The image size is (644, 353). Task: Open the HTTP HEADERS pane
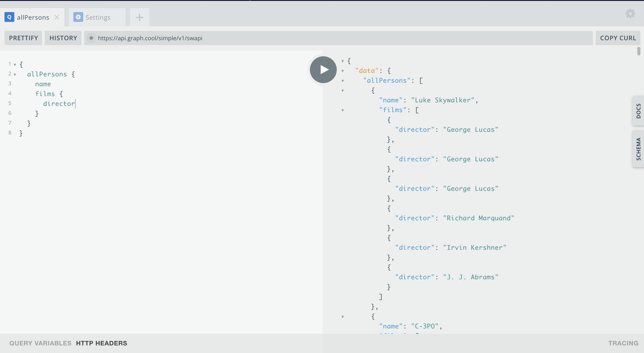102,343
